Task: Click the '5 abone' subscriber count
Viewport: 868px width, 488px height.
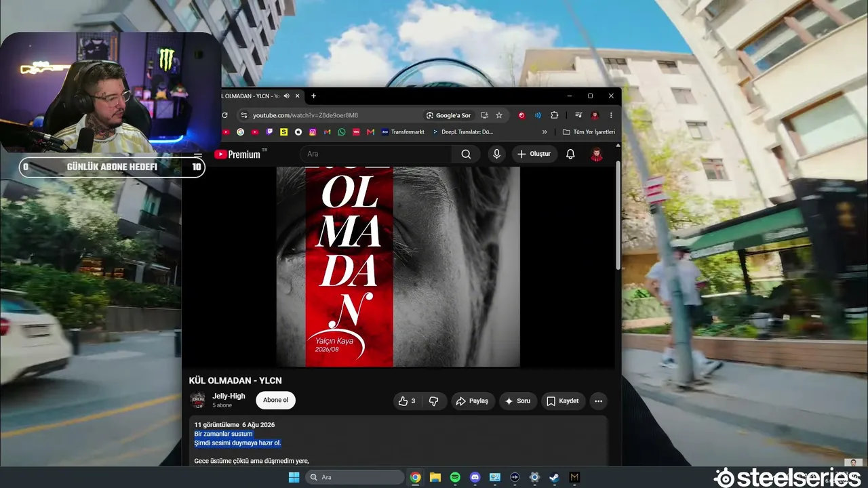Action: point(222,405)
